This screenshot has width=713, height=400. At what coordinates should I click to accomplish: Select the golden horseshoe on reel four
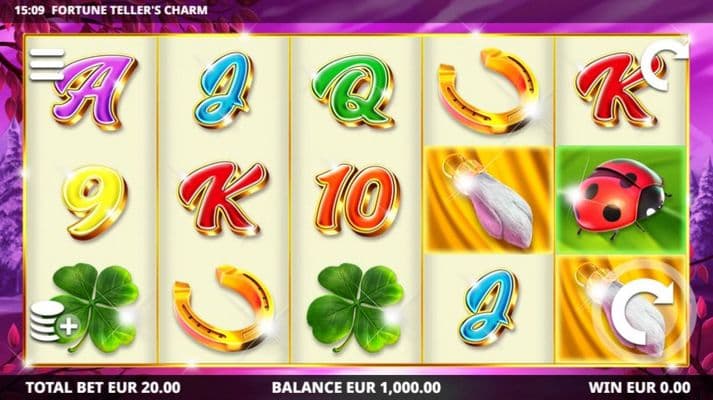487,90
